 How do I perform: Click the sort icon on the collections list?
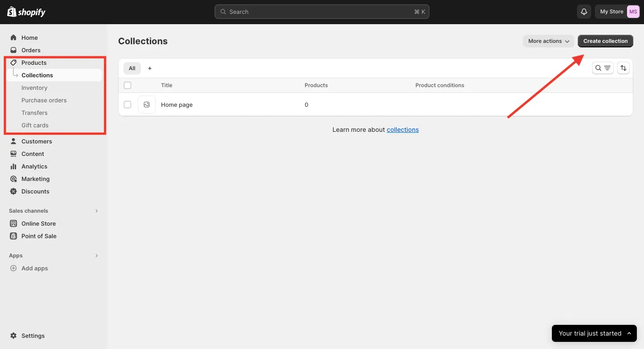tap(623, 67)
